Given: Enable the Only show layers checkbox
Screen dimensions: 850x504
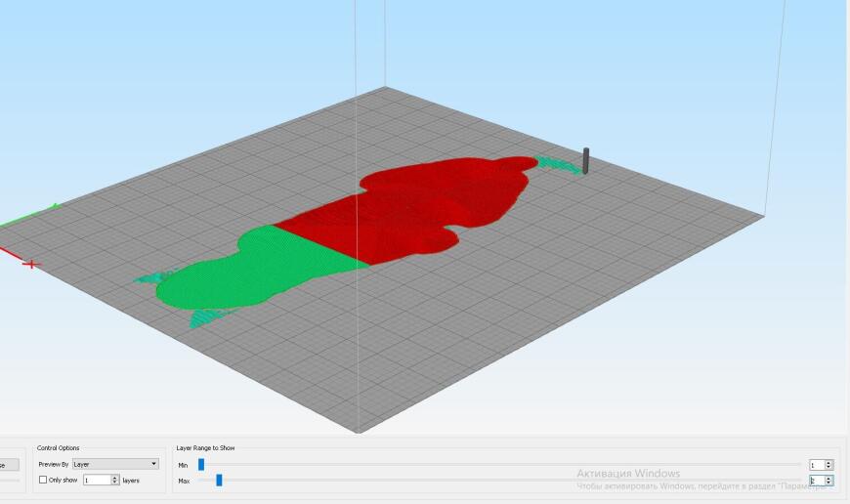Looking at the screenshot, I should click(43, 480).
